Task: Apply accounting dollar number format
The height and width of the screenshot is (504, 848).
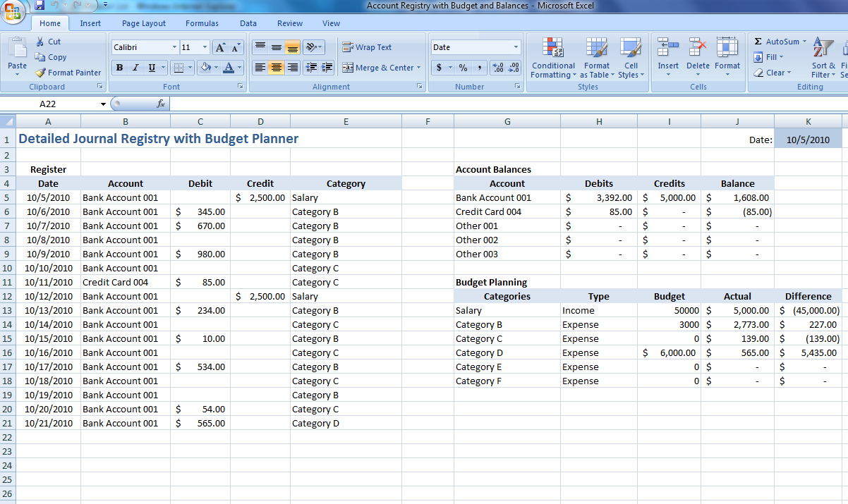Action: pos(439,68)
